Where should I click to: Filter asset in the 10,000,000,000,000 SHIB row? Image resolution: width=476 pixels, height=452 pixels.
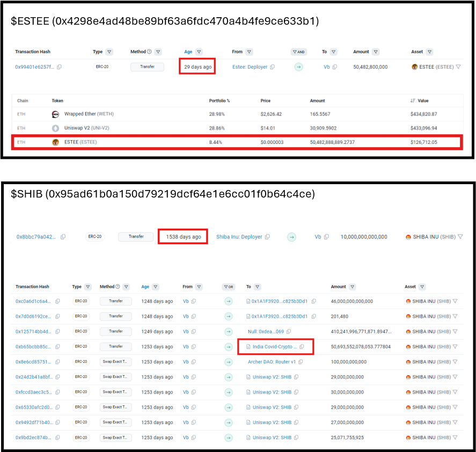pos(460,237)
